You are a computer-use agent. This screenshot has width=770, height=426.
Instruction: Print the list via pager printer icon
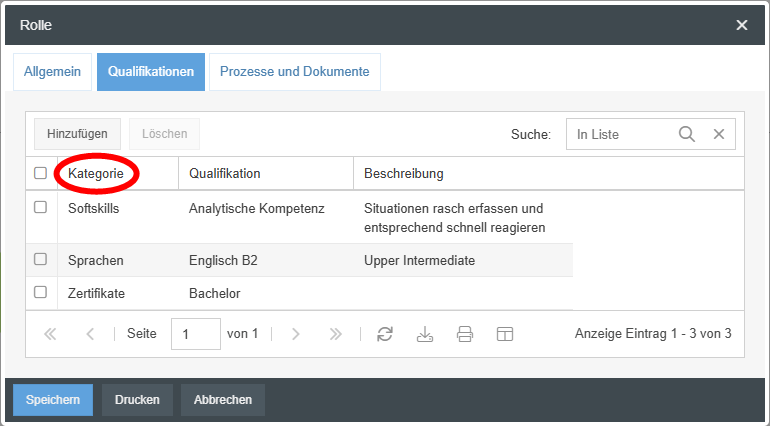point(465,334)
